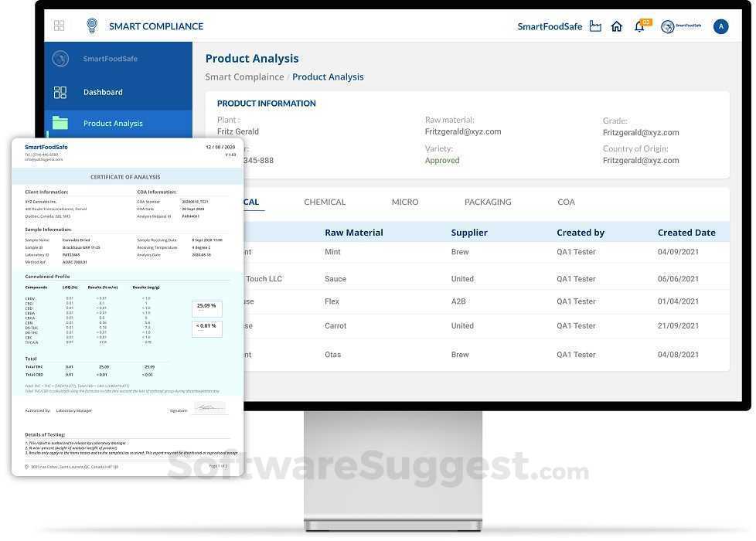Go home using the home icon

coord(617,26)
